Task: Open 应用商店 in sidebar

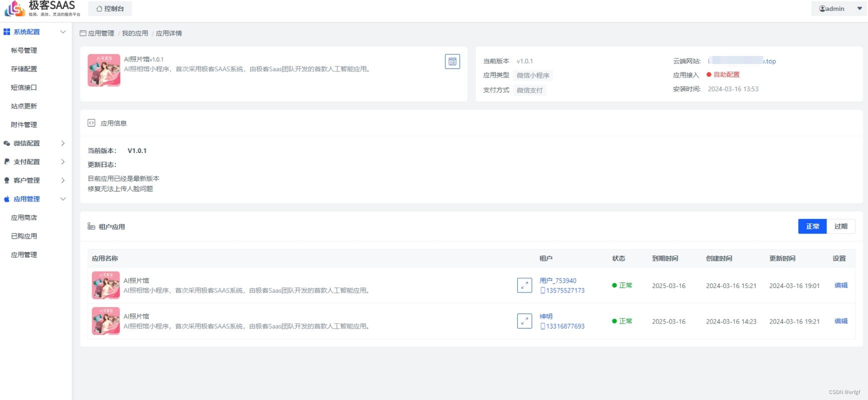Action: point(24,217)
